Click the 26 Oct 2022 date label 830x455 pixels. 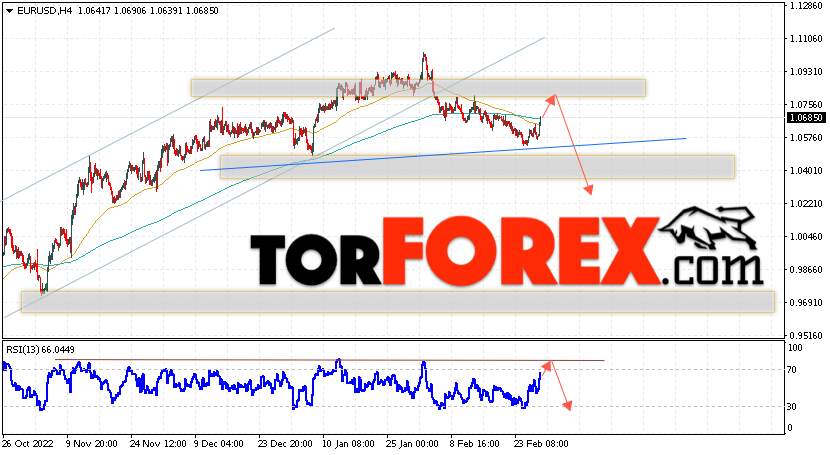point(28,443)
